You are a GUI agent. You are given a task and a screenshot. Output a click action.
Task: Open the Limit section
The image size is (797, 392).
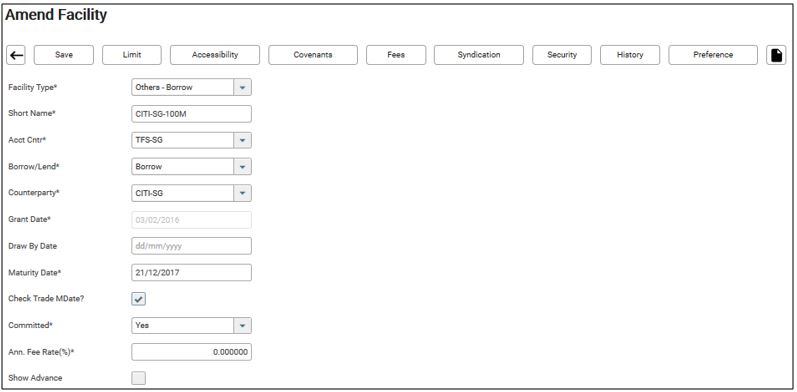click(x=132, y=55)
